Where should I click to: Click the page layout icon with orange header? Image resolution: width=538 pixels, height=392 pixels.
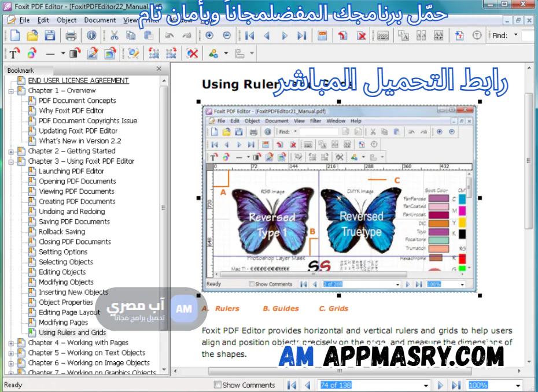(x=322, y=35)
